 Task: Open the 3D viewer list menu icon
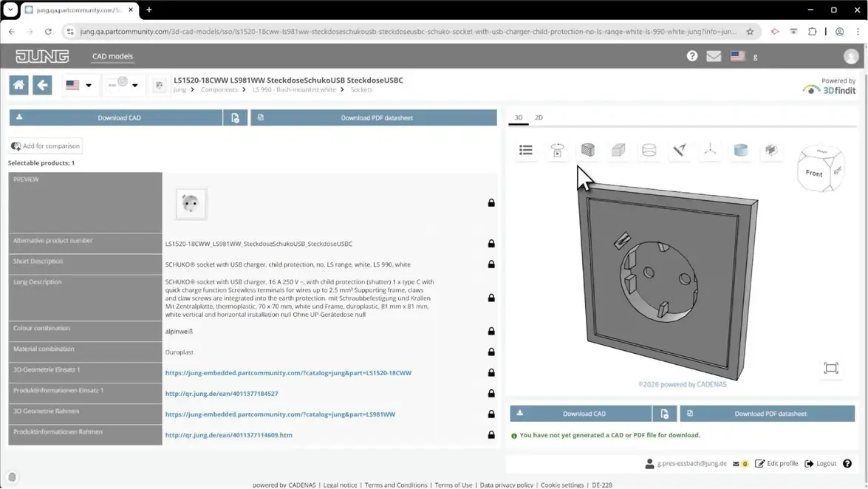[525, 149]
